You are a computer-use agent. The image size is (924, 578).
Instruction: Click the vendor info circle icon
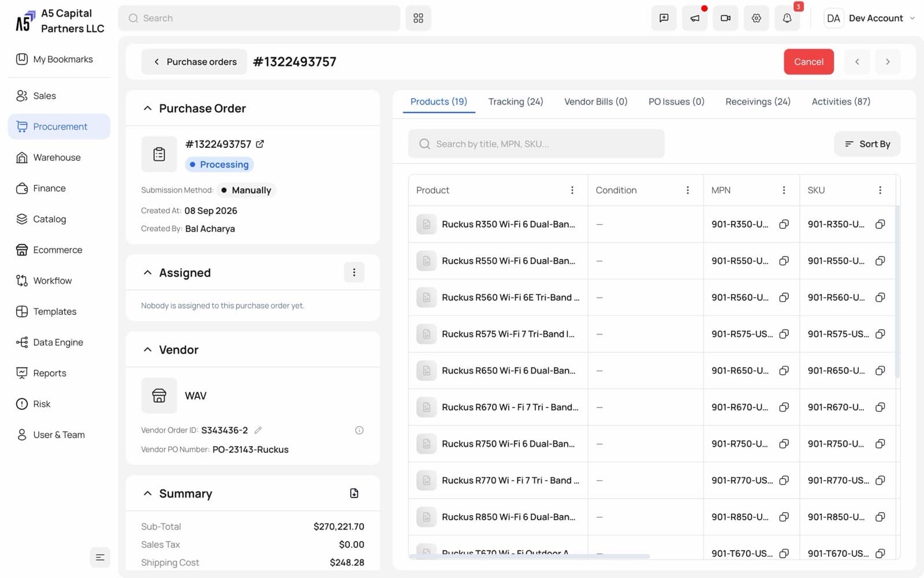pyautogui.click(x=359, y=430)
